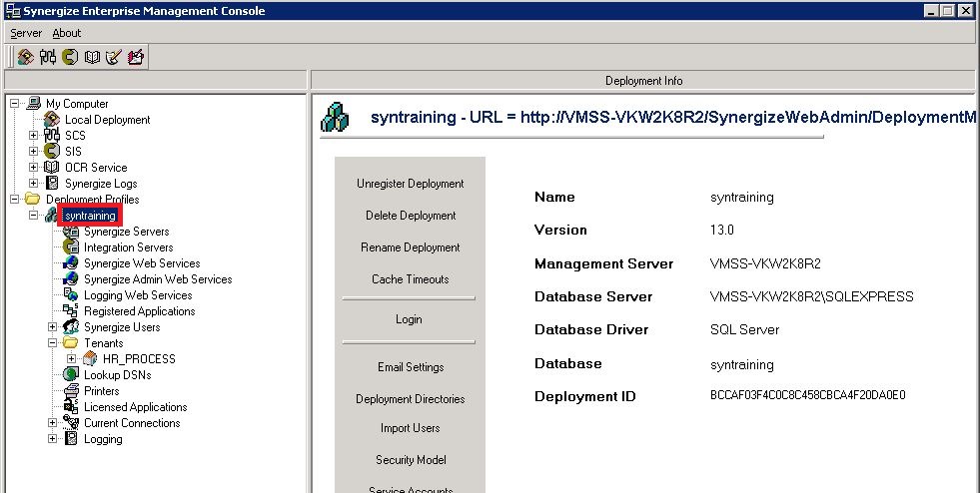Click the Tenants folder icon

click(71, 342)
